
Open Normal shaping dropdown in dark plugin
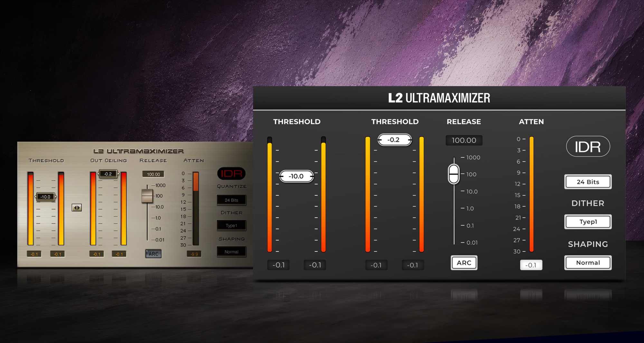click(588, 263)
